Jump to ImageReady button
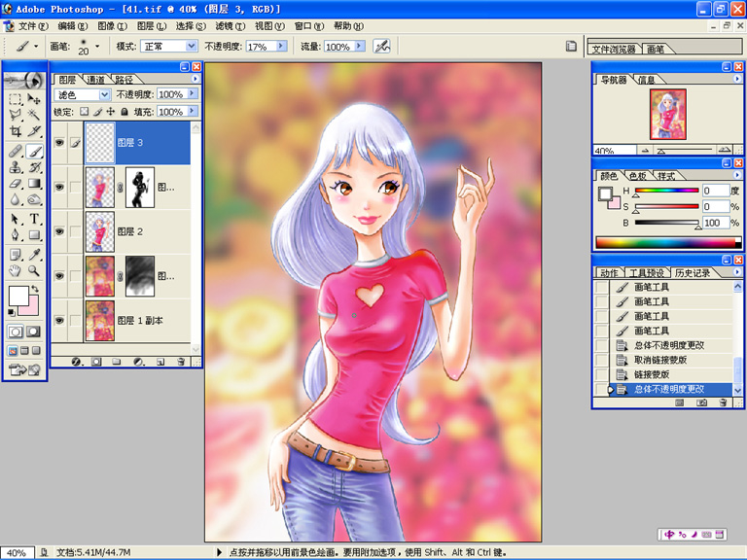 (23, 369)
